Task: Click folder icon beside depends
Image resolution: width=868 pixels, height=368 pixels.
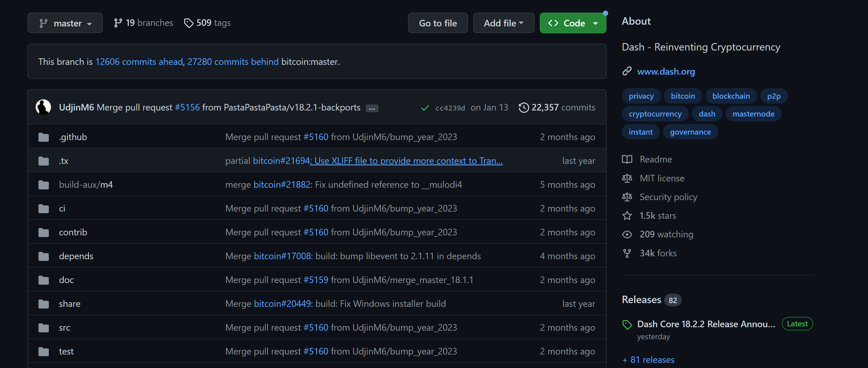Action: pos(43,256)
